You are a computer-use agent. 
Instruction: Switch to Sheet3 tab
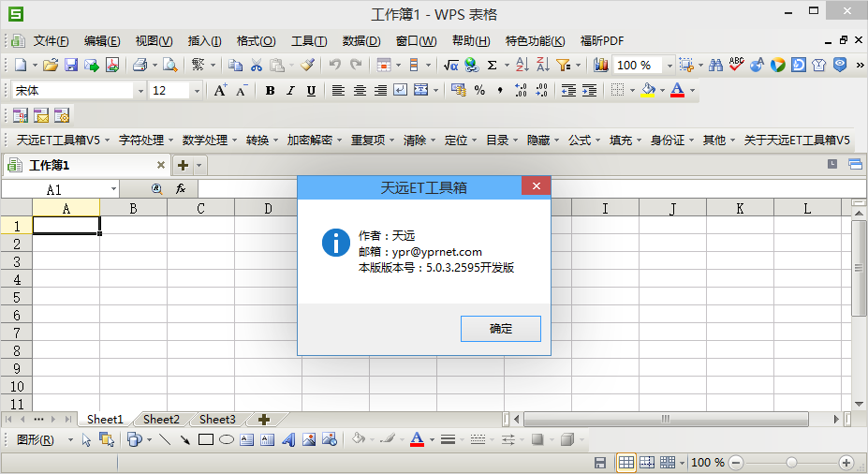217,419
